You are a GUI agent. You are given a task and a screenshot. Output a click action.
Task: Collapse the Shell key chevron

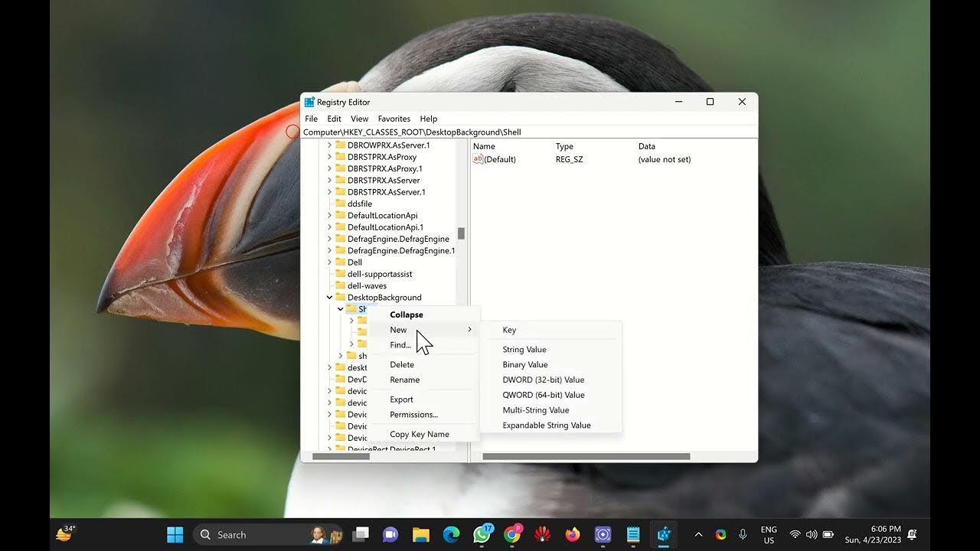point(341,309)
